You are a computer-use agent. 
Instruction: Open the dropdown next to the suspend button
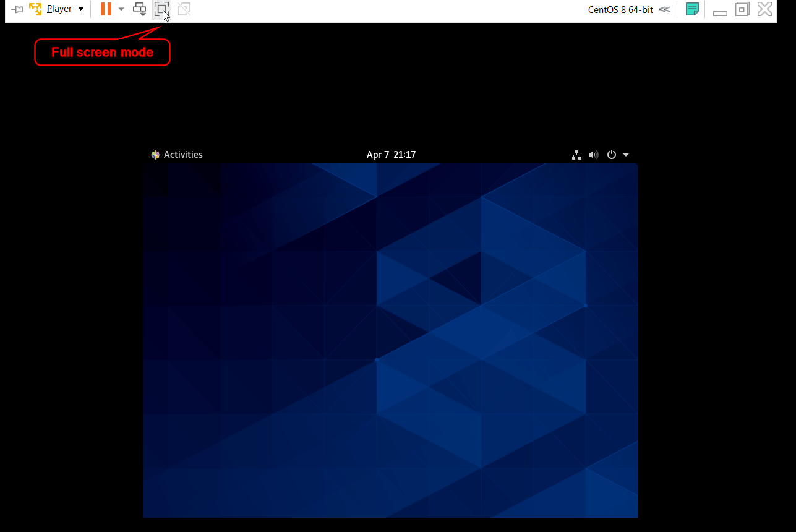[x=121, y=9]
